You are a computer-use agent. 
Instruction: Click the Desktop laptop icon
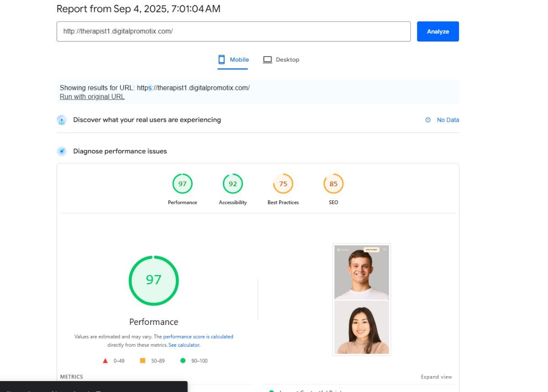pos(268,60)
